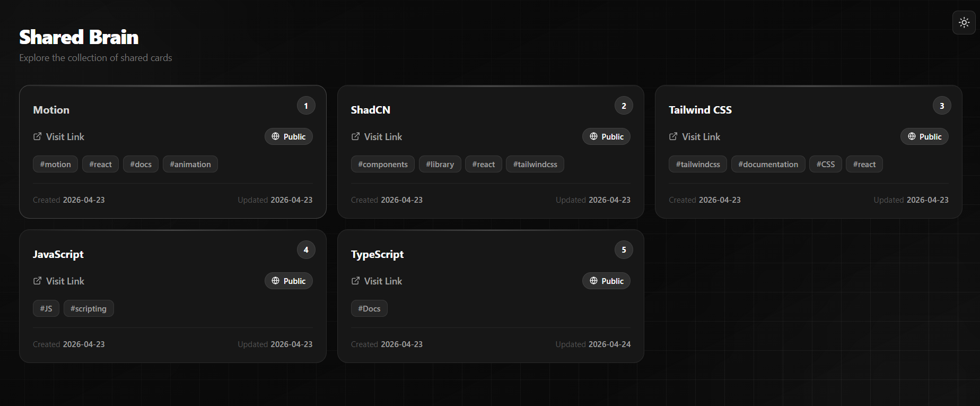Select the #react tag on ShadCN card

(x=484, y=164)
